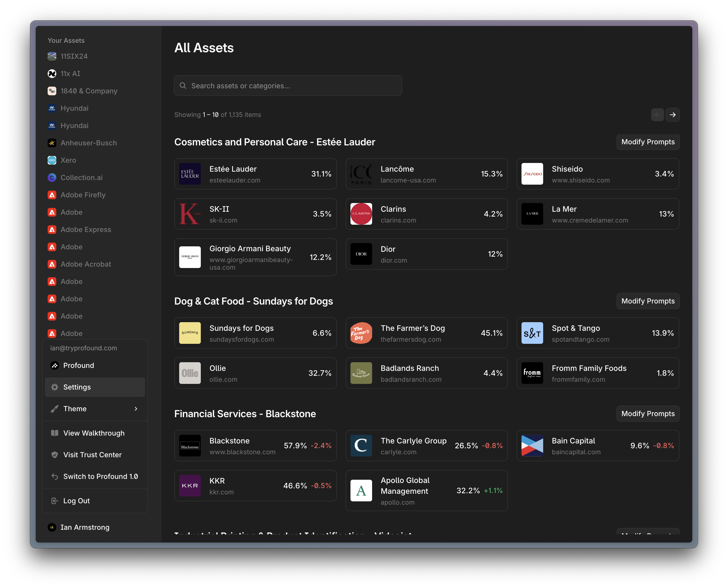Click the Theme paintbrush icon
Screen dimensions: 728x588
[x=54, y=409]
